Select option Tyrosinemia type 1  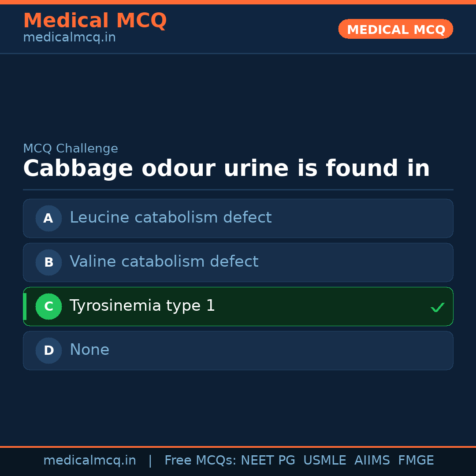point(142,306)
